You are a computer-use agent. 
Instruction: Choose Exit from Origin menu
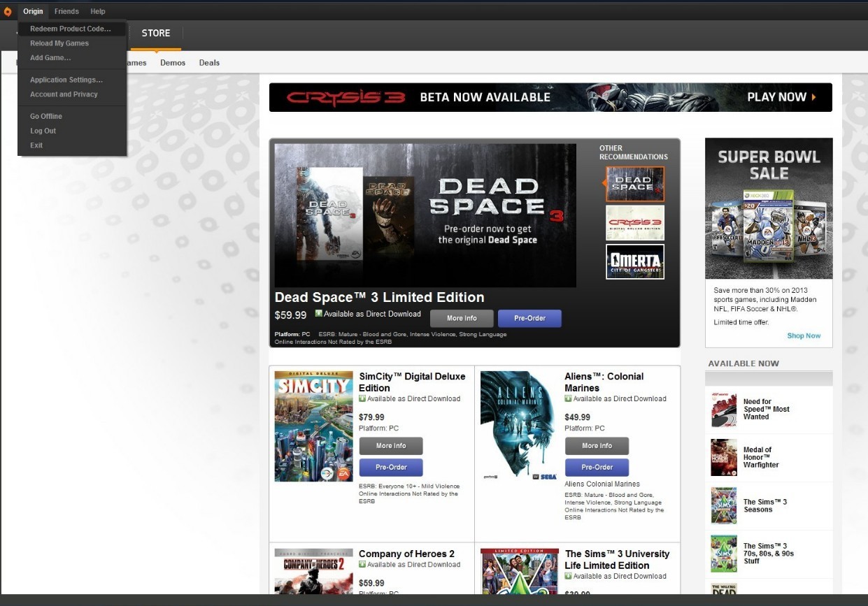tap(36, 145)
